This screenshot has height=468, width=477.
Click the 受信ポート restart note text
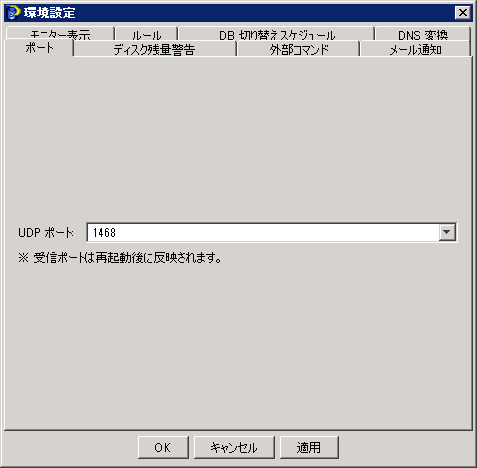120,258
